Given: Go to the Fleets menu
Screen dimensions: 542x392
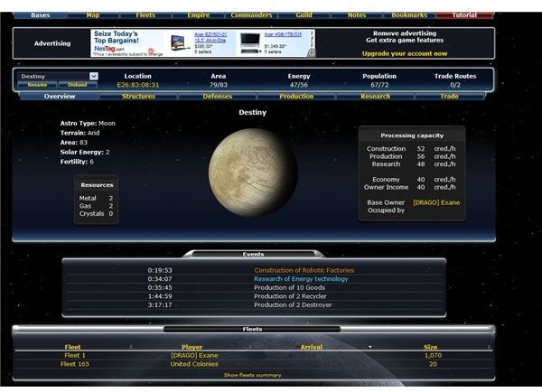Looking at the screenshot, I should [x=145, y=15].
